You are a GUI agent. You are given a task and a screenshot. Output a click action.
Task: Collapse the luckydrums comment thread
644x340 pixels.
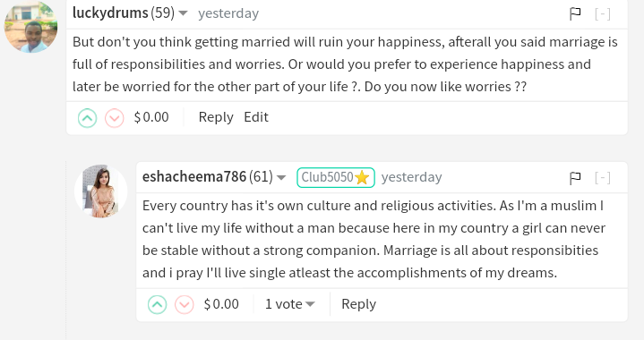click(x=603, y=14)
